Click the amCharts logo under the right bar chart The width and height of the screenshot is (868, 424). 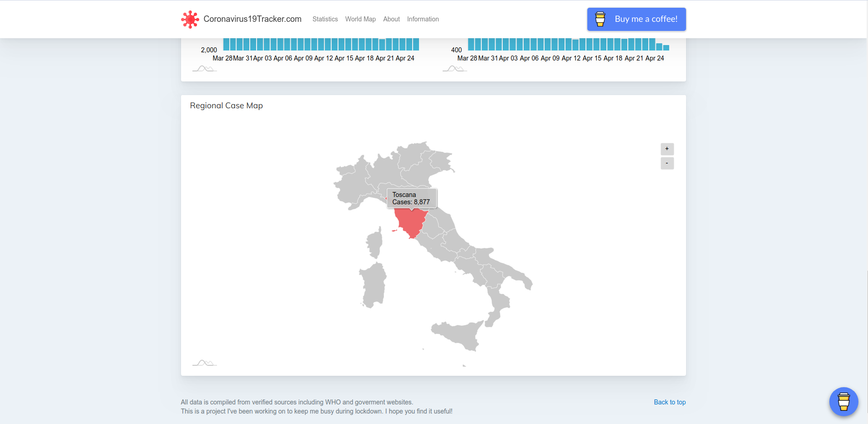point(454,69)
